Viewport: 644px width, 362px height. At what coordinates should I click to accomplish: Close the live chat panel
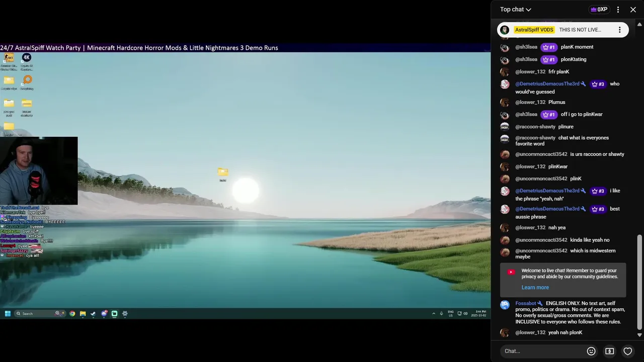[633, 10]
